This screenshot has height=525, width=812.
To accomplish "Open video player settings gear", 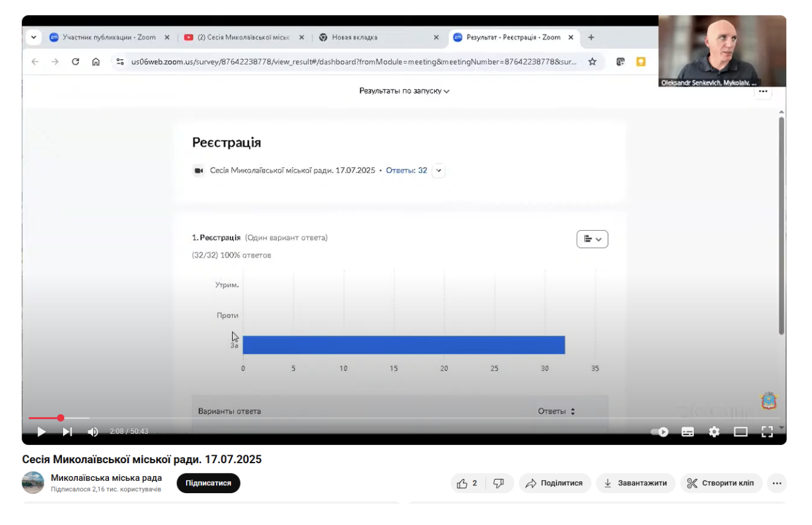I will 714,432.
